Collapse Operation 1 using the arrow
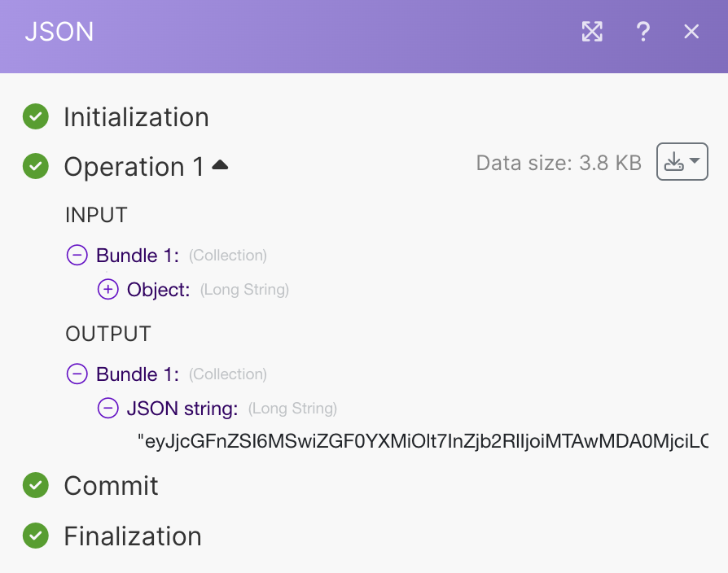728x573 pixels. [x=220, y=165]
